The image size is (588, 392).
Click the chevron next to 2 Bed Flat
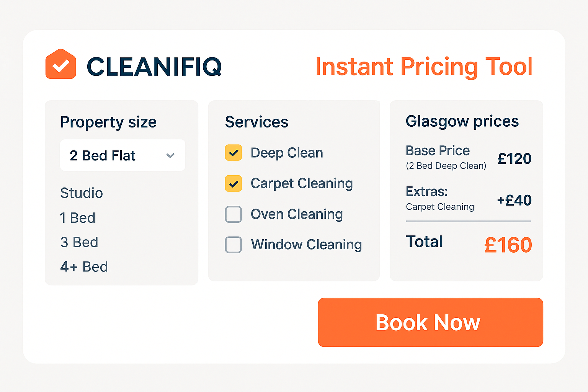point(170,155)
